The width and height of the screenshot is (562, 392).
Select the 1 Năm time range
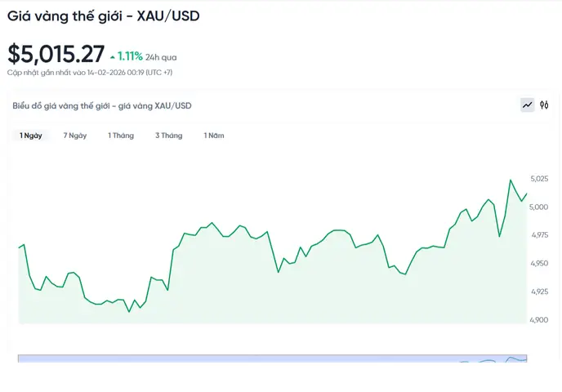(214, 136)
